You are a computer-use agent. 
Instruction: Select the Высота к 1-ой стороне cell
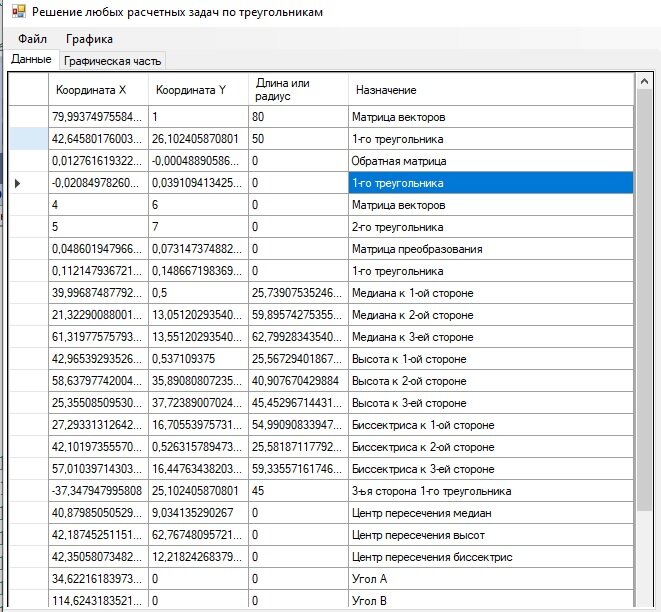[491, 359]
